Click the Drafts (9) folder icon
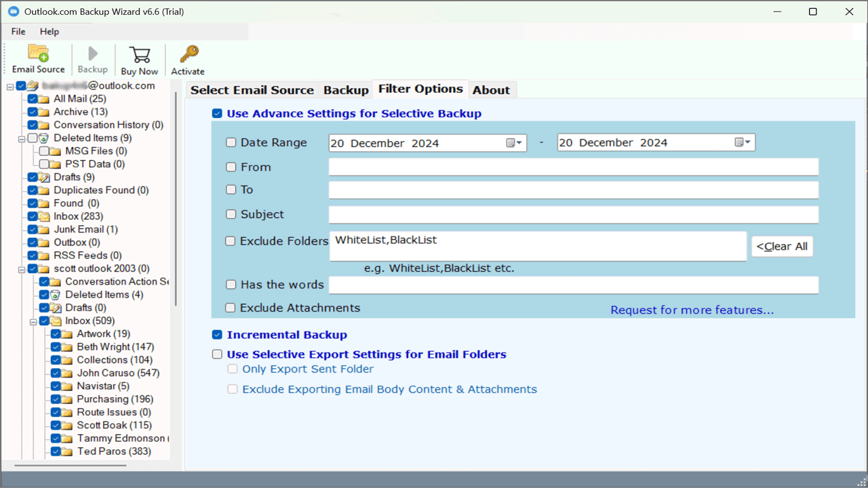 [x=43, y=178]
